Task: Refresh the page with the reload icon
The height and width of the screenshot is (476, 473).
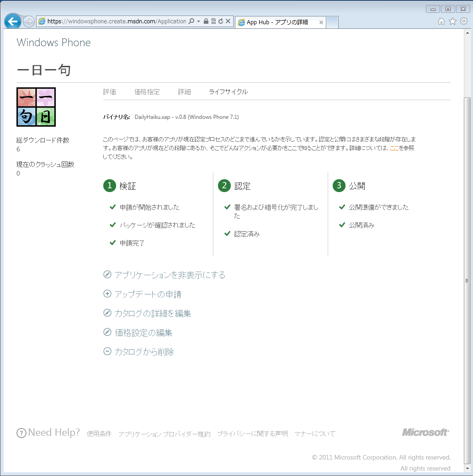Action: pos(221,21)
